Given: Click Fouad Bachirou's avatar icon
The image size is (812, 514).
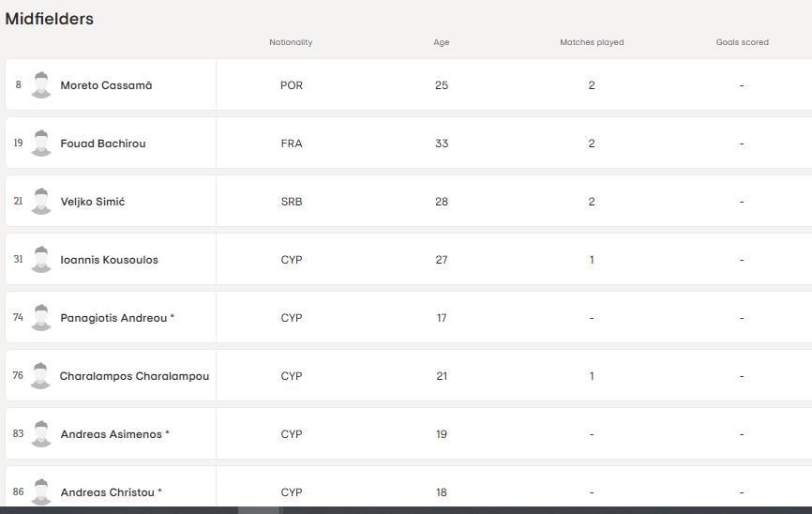Looking at the screenshot, I should coord(41,143).
